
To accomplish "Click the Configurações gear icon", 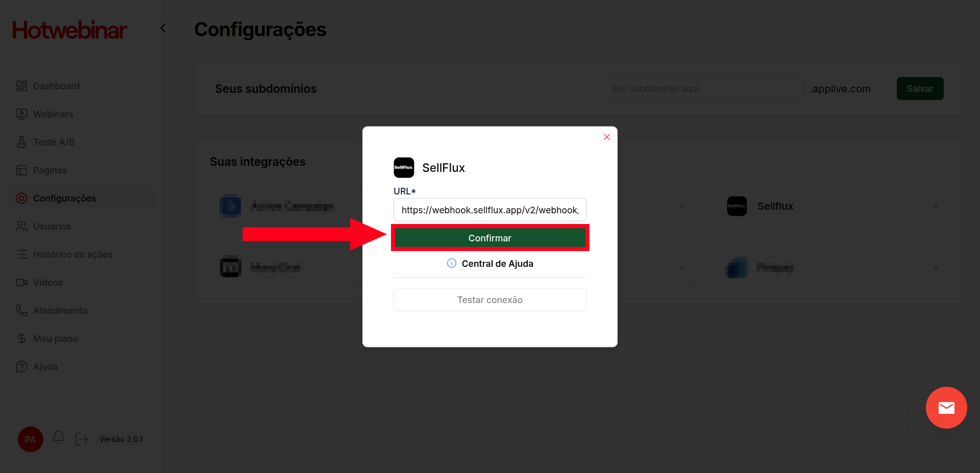I will (21, 198).
